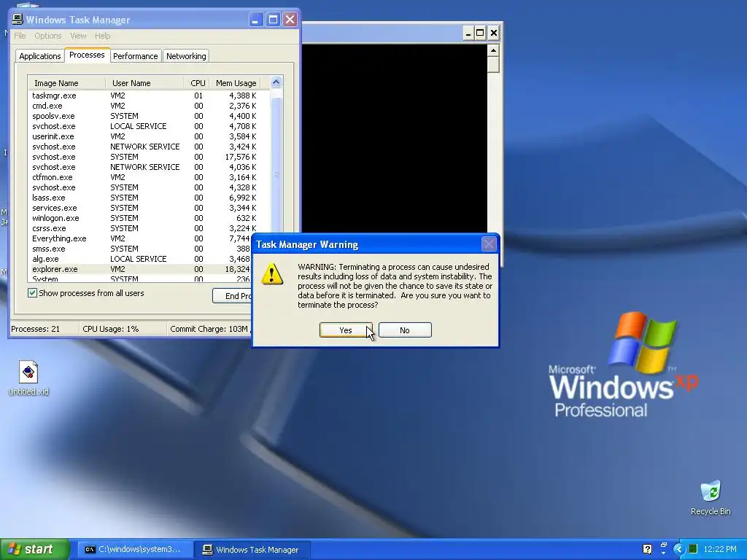Click command prompt scroll up arrow
The height and width of the screenshot is (560, 747).
494,50
